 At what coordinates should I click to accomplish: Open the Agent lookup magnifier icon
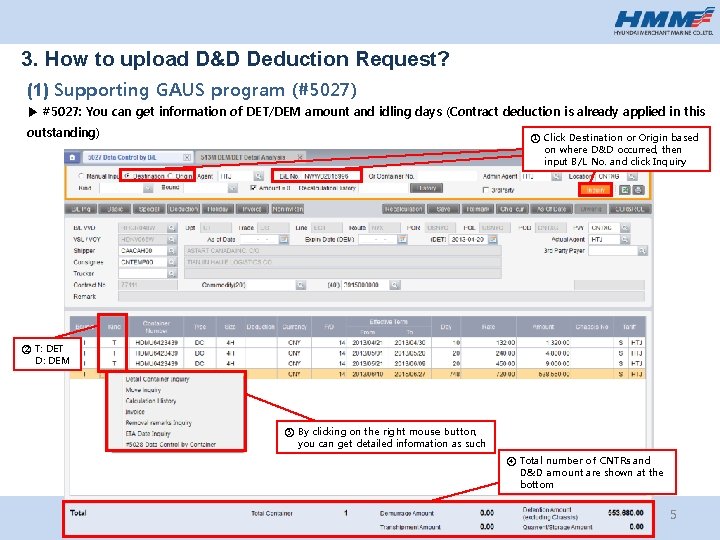259,176
